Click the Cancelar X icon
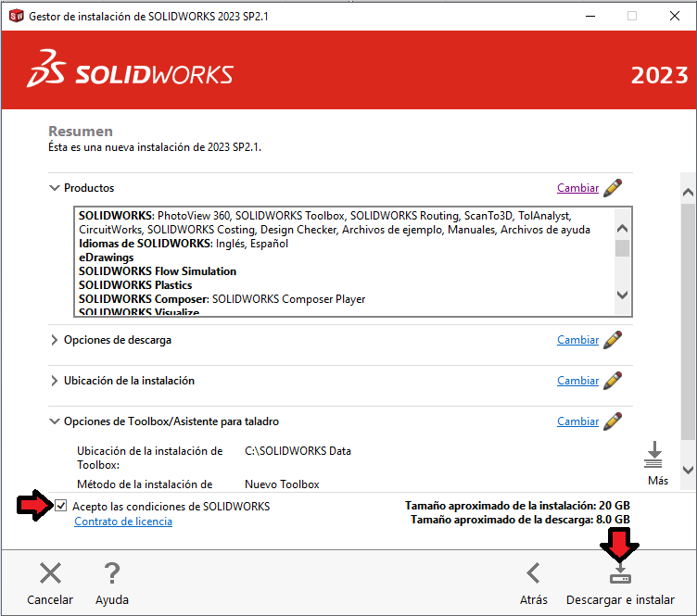Screen dimensions: 697x616 tap(50, 572)
